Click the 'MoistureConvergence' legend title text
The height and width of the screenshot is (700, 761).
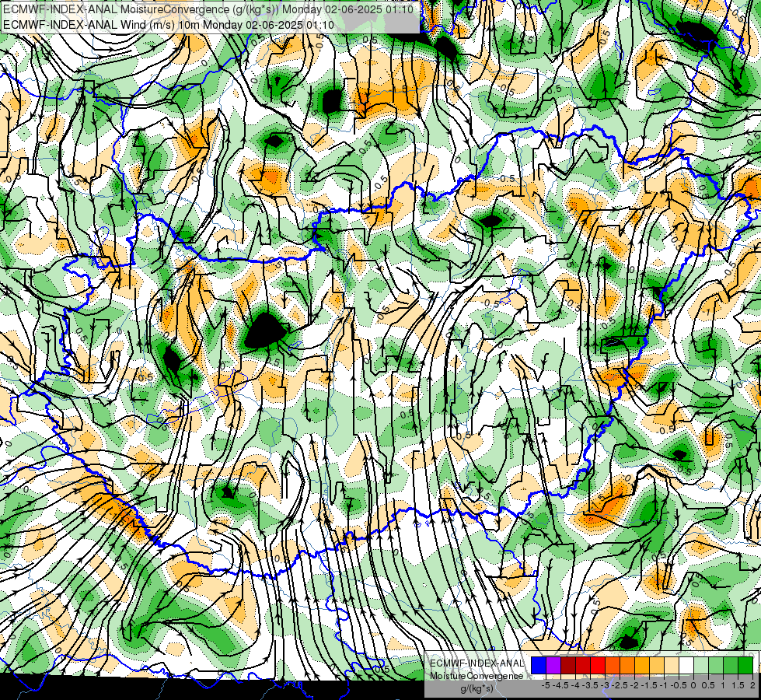click(476, 676)
